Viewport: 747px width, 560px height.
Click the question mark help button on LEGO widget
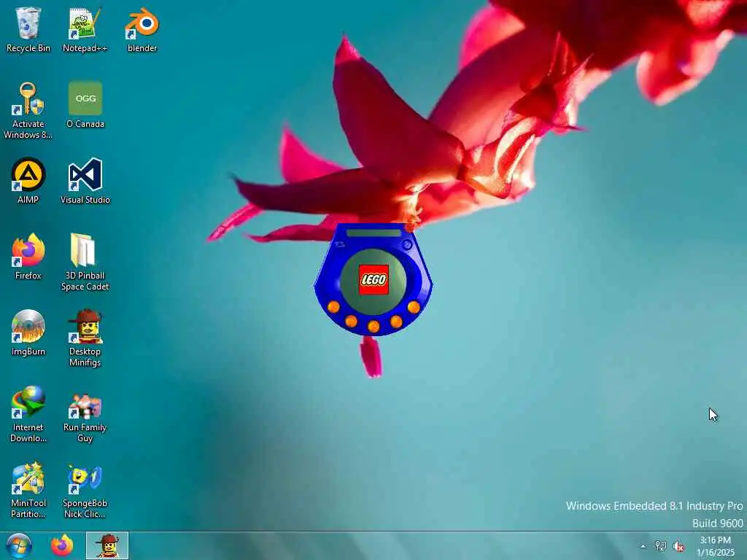click(407, 245)
